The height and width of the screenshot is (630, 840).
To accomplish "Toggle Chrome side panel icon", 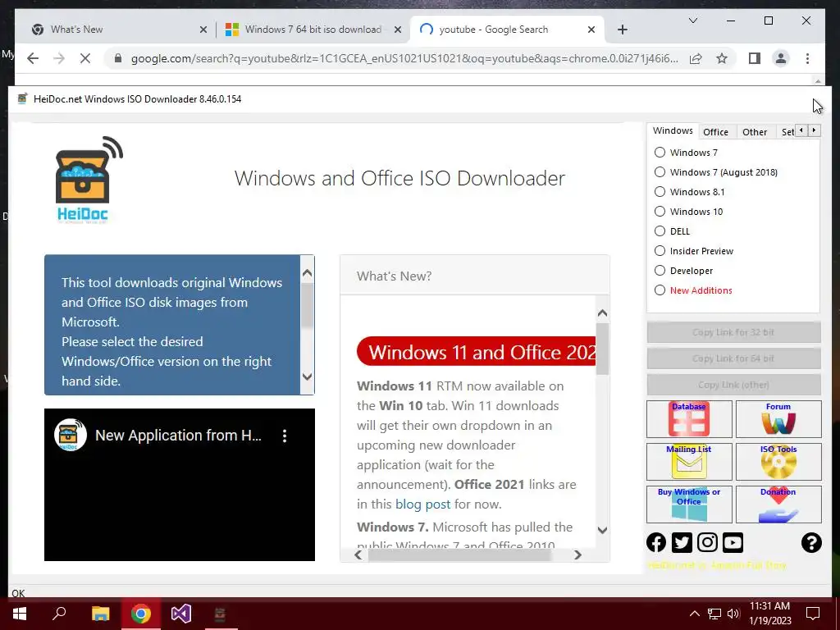I will (x=755, y=58).
